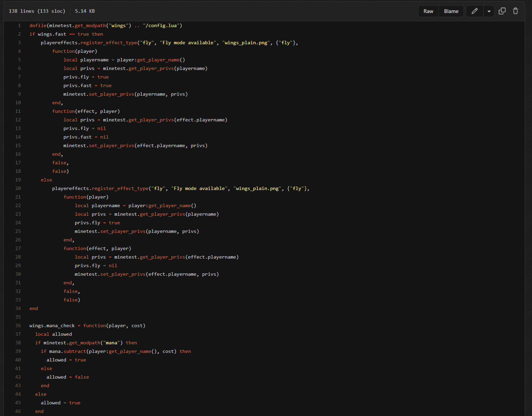This screenshot has width=532, height=416.
Task: Click line number 36
Action: [x=18, y=326]
